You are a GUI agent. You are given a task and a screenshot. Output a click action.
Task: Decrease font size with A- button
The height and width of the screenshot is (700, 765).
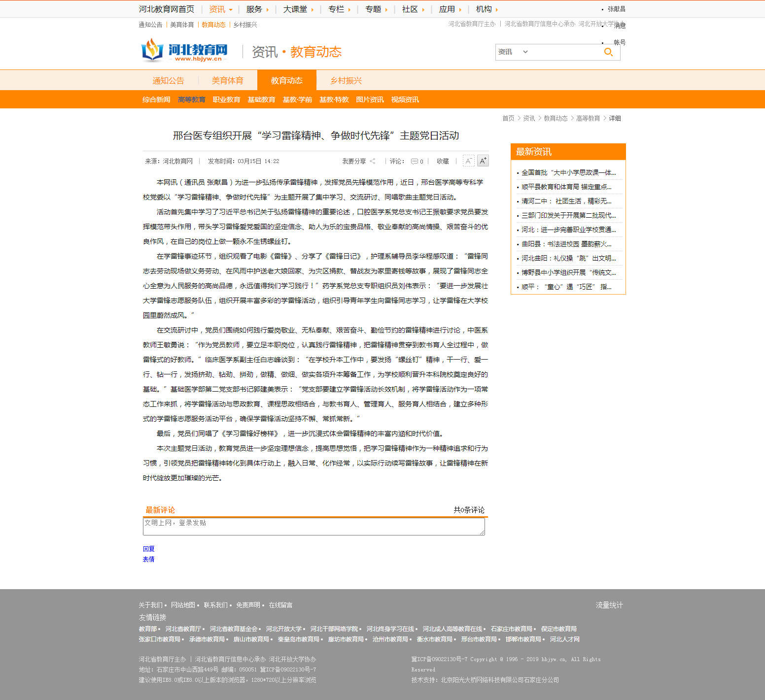468,161
